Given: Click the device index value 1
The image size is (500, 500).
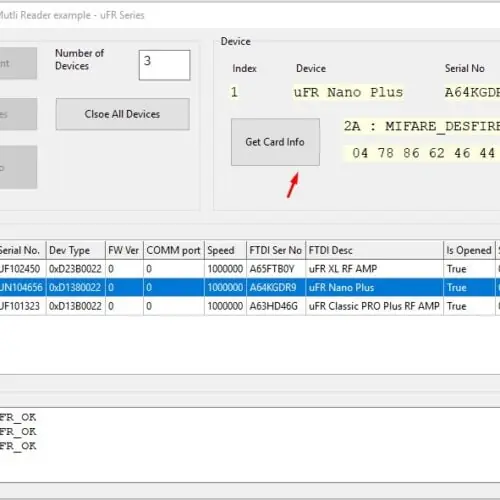Looking at the screenshot, I should [234, 92].
